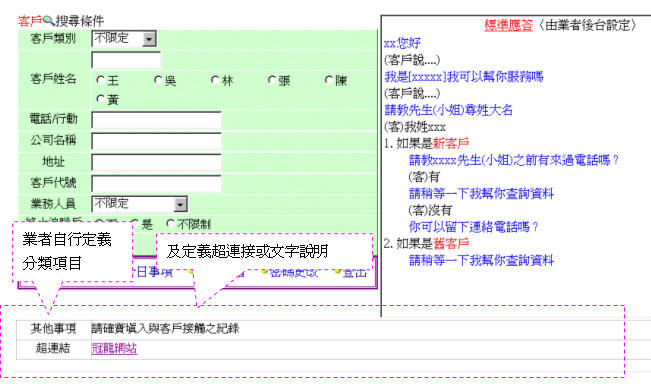Select the 黃 surname radio button
This screenshot has height=384, width=651.
point(100,99)
